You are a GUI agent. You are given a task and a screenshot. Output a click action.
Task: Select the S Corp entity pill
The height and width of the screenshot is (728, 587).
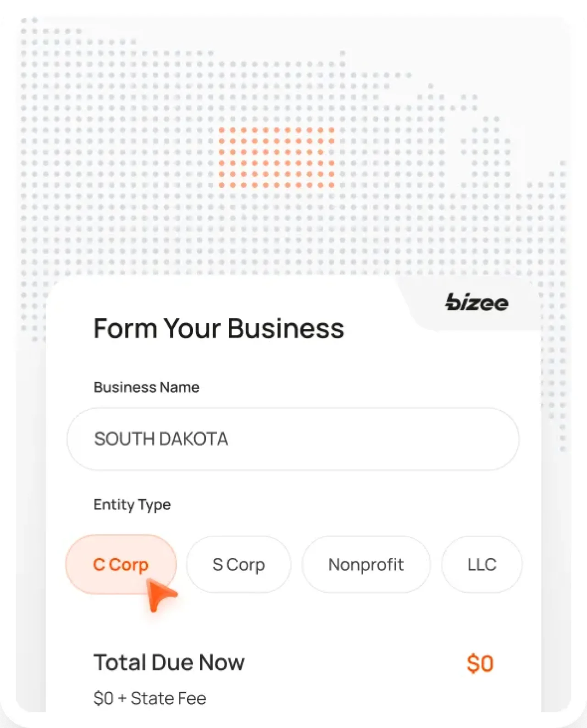pos(238,564)
